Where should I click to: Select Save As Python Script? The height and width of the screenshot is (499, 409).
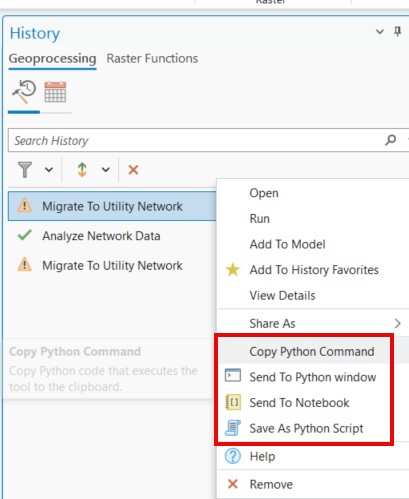304,428
